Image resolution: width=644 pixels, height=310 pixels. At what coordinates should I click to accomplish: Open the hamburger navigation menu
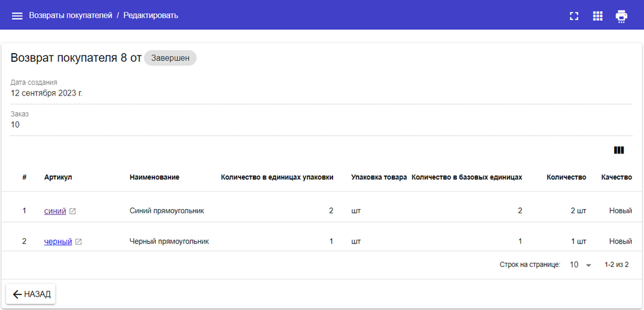pos(17,16)
